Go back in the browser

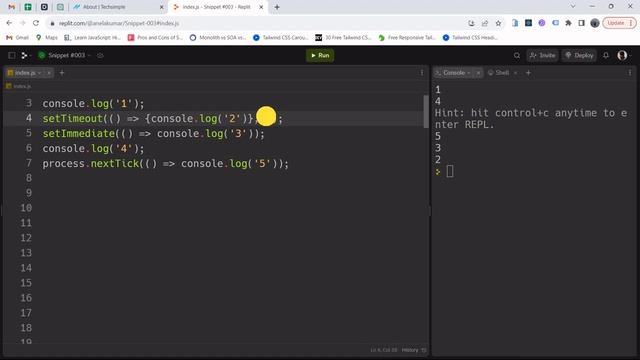pyautogui.click(x=9, y=23)
